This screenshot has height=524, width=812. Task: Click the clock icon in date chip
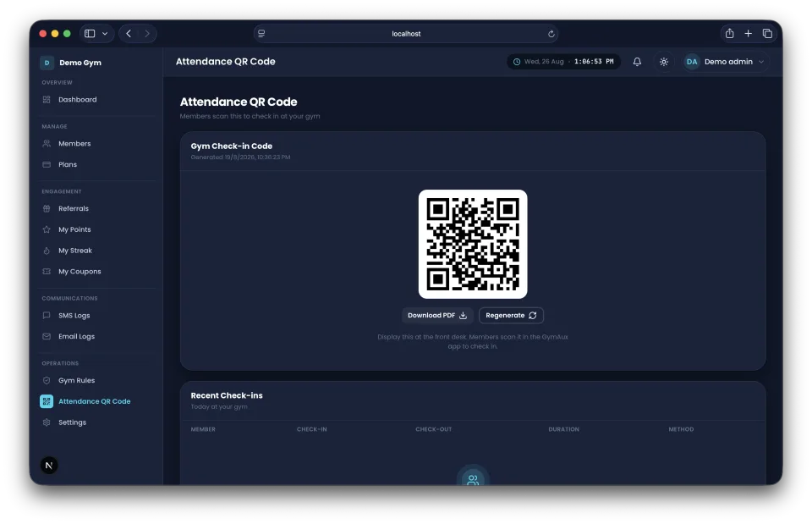click(x=517, y=62)
